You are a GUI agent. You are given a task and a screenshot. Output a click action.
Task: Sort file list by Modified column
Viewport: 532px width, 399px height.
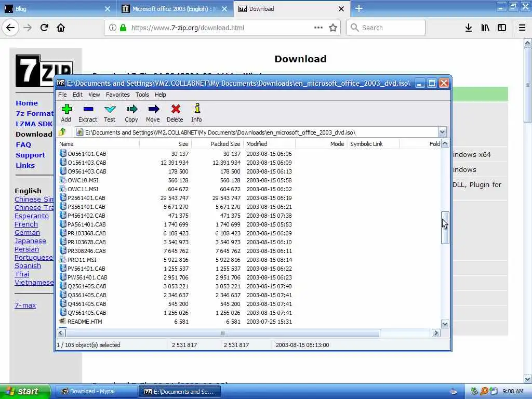(270, 144)
